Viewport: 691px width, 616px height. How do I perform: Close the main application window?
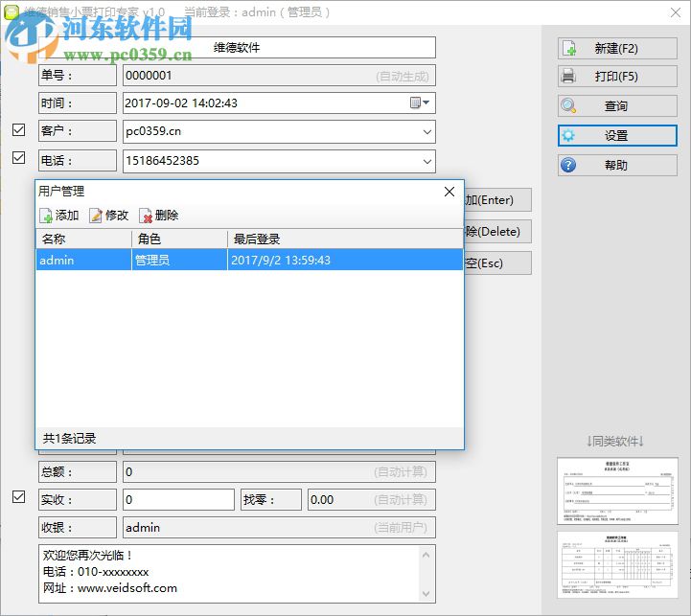click(x=675, y=12)
